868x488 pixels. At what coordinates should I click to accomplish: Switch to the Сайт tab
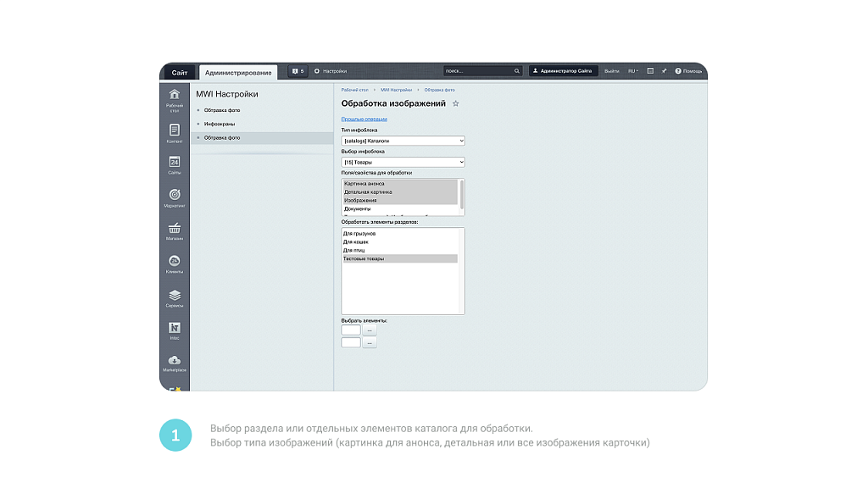click(x=180, y=72)
